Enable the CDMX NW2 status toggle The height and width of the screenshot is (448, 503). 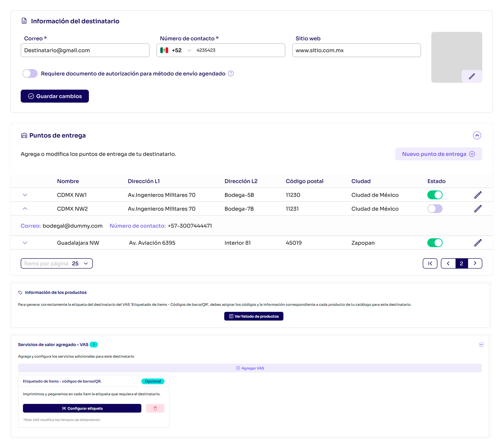tap(434, 209)
